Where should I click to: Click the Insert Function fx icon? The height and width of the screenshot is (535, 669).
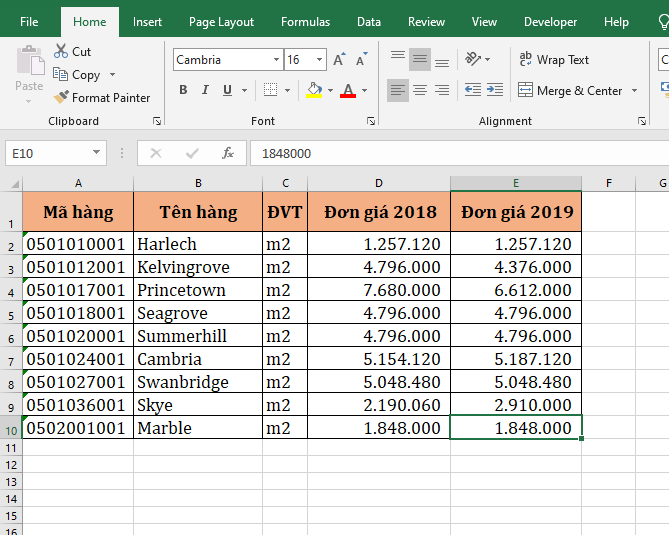228,153
